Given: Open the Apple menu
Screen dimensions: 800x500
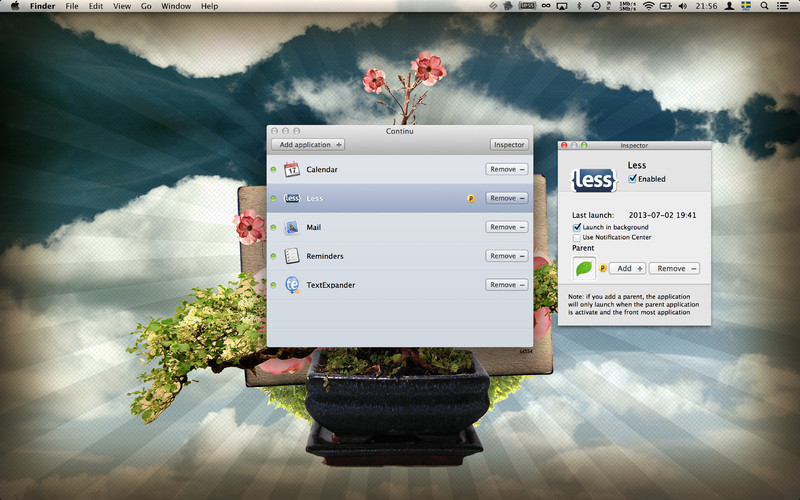Looking at the screenshot, I should click(15, 6).
